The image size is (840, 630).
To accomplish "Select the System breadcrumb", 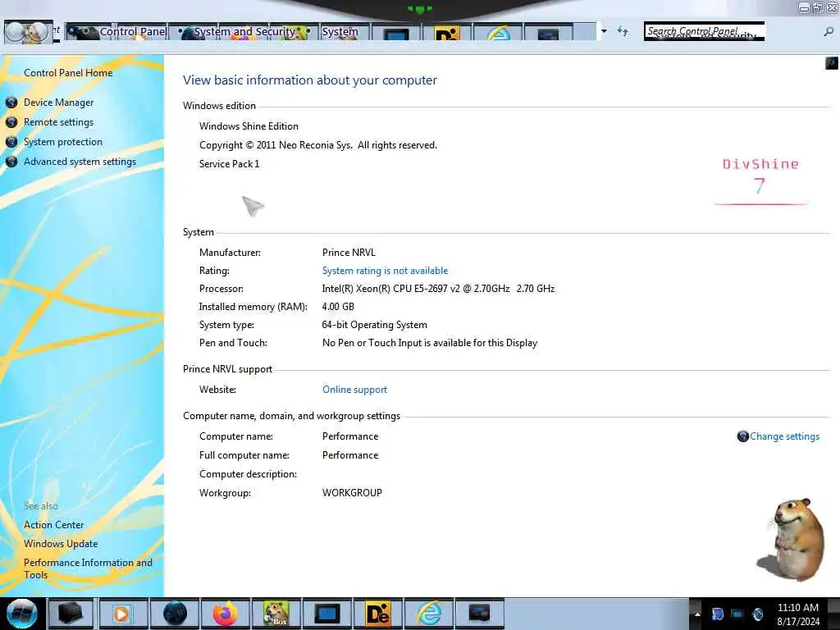I will pos(340,32).
